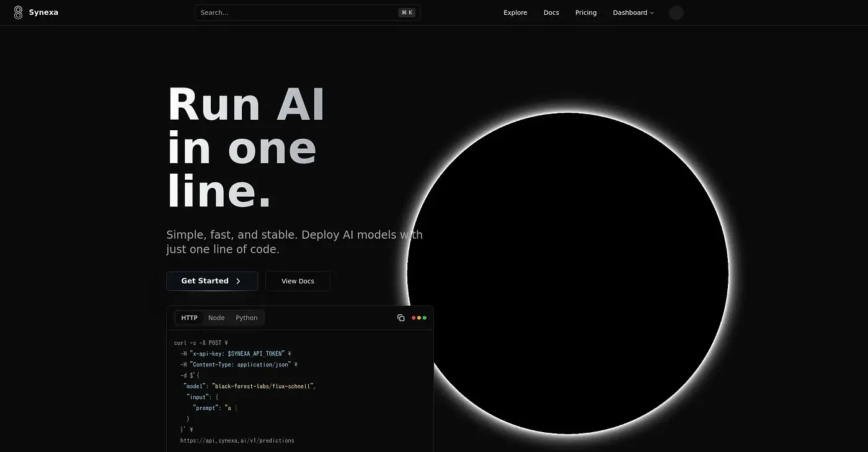Image resolution: width=868 pixels, height=452 pixels.
Task: Click the View Docs button
Action: click(x=298, y=281)
